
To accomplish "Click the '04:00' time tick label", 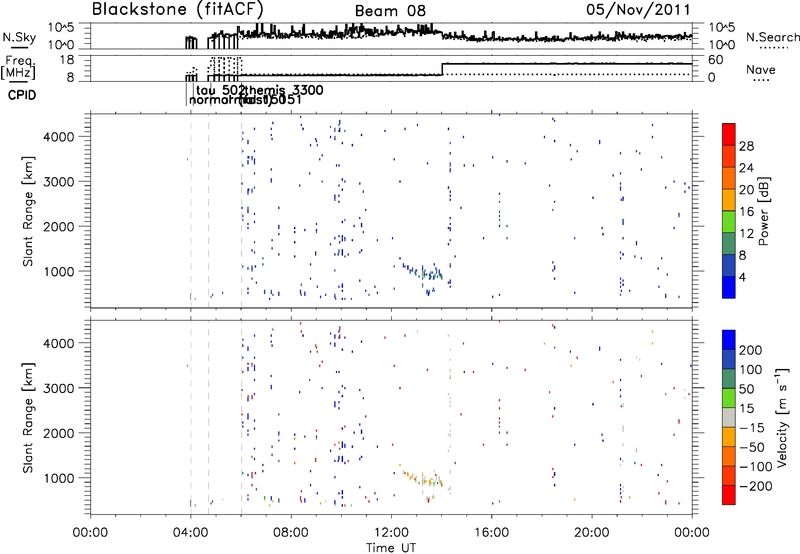I will point(190,533).
